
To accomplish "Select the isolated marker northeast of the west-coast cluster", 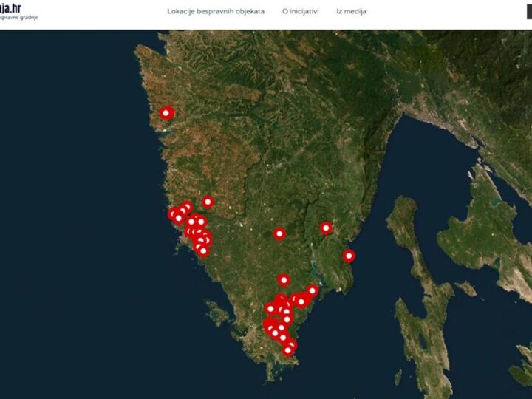I will 208,202.
